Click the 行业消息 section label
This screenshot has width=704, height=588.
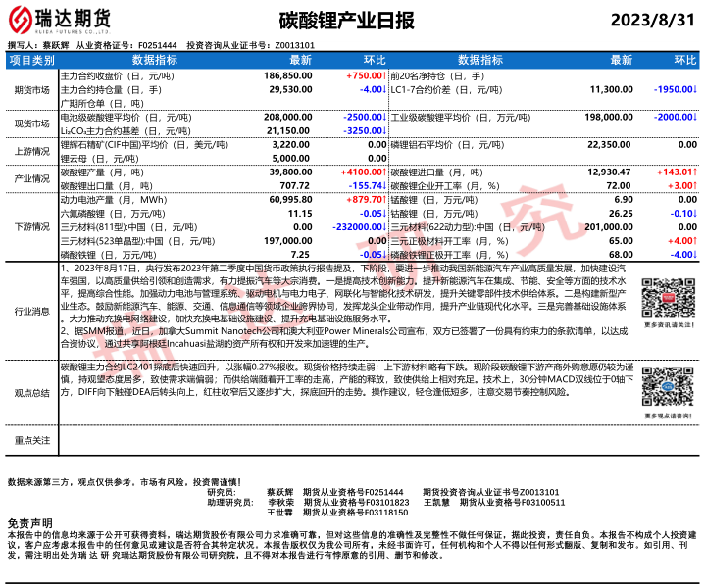[x=31, y=312]
